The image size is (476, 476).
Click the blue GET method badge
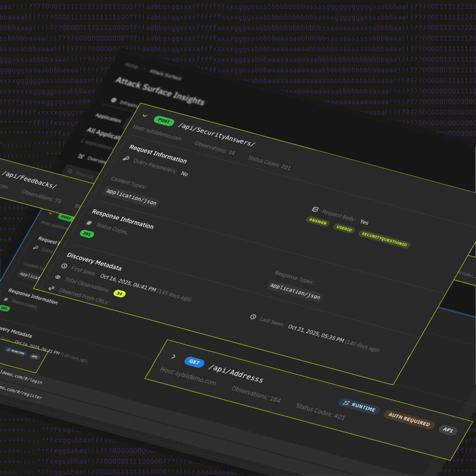[x=194, y=362]
